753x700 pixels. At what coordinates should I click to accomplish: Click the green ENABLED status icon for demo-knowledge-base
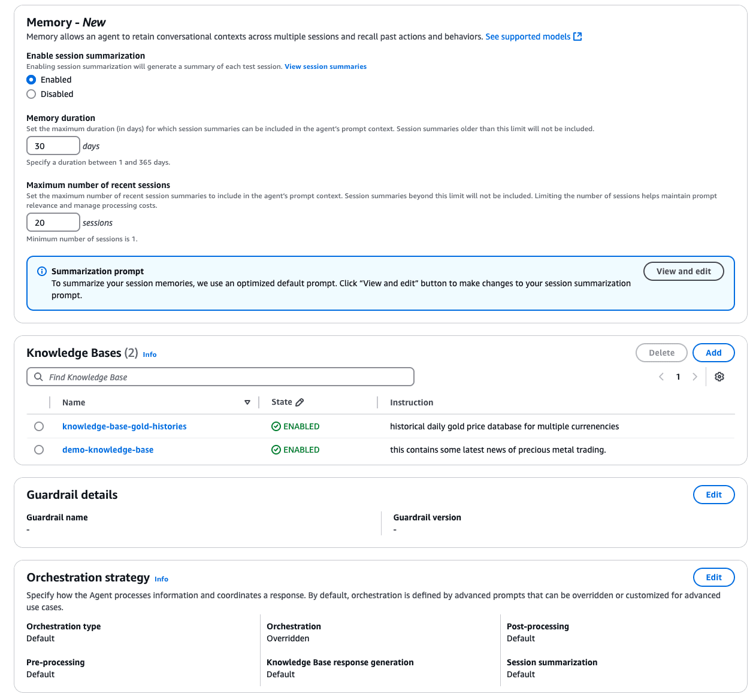tap(276, 450)
